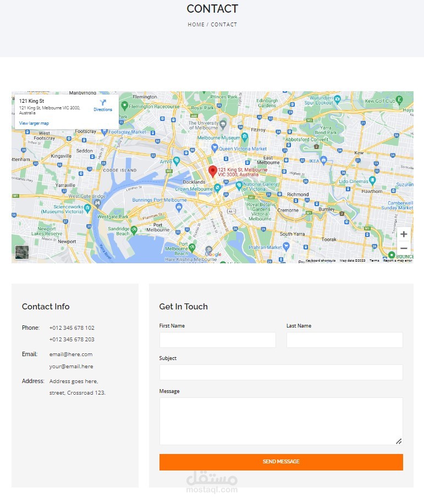
Task: Select the IKEA shopping marker
Action: tap(323, 159)
